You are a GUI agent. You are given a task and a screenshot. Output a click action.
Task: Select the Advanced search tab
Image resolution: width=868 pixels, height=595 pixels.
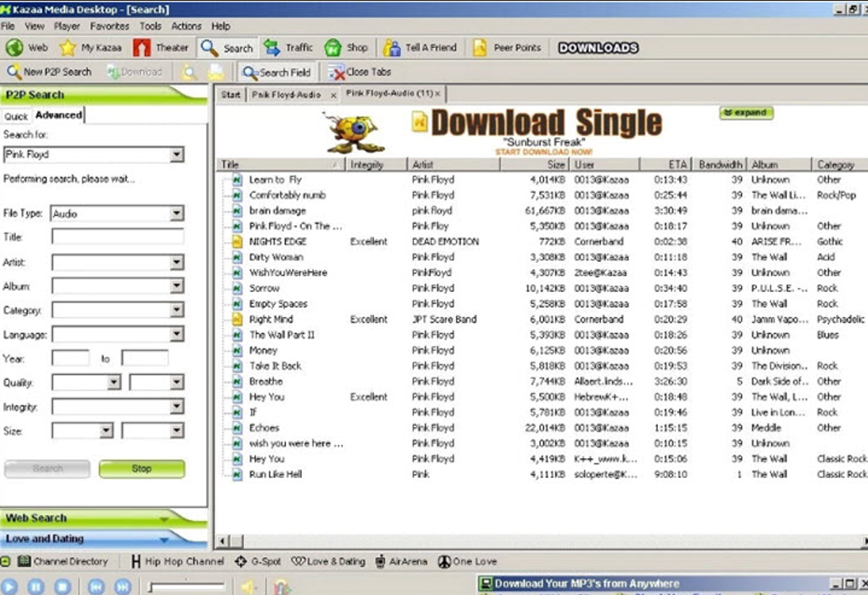tap(59, 115)
